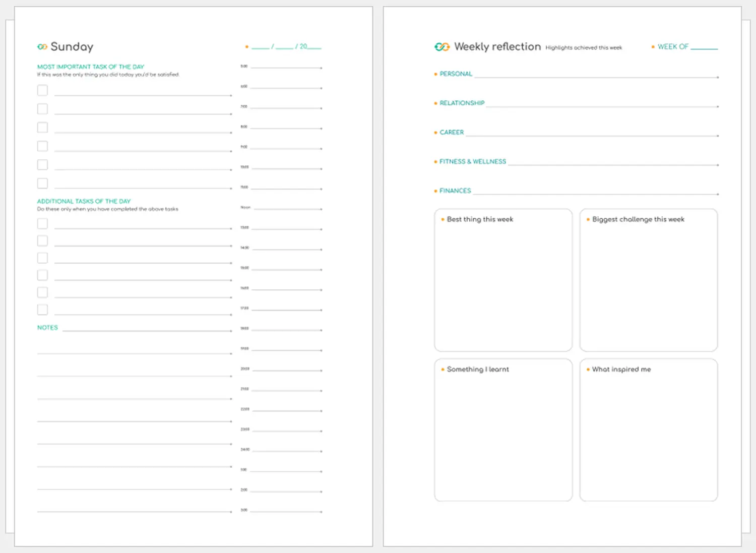
Task: Tick the third checkbox under Most Important Task
Action: [x=42, y=128]
